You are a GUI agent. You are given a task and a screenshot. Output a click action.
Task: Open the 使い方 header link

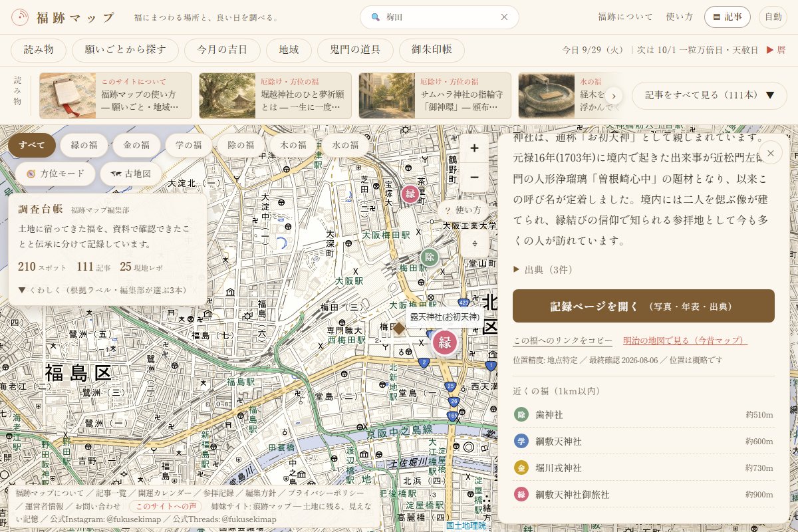[x=680, y=17]
